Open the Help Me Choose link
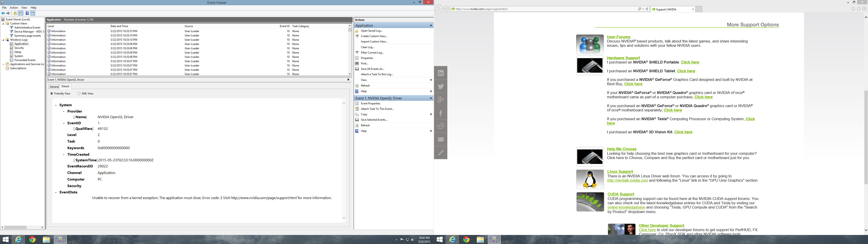The image size is (868, 244). tap(621, 149)
